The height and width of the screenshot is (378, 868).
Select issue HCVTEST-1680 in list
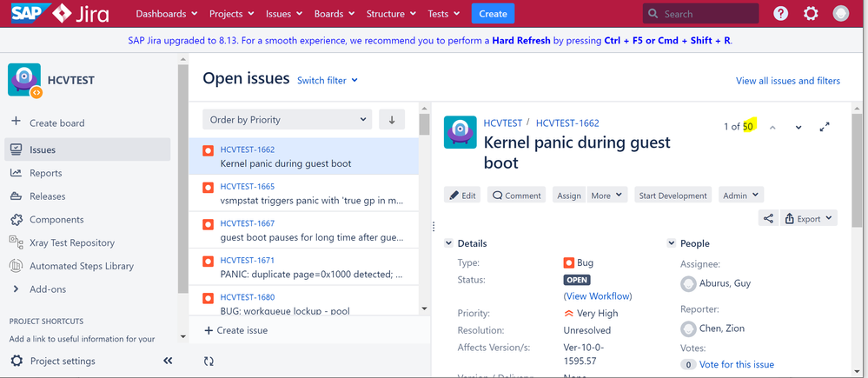pos(304,301)
